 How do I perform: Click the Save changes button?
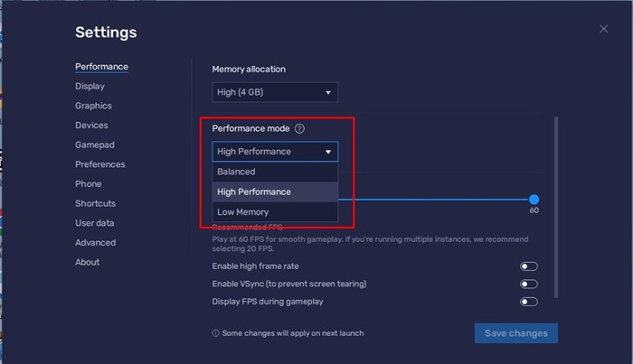point(515,333)
